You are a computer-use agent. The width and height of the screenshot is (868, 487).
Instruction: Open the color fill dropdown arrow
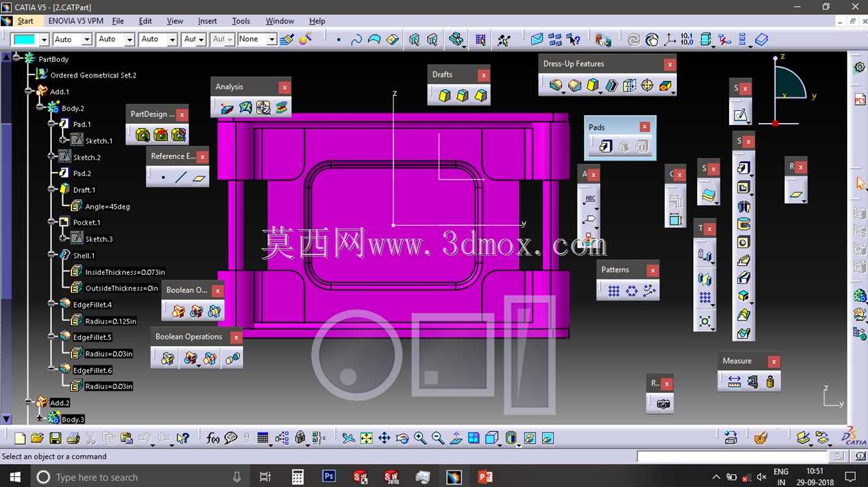tap(44, 39)
